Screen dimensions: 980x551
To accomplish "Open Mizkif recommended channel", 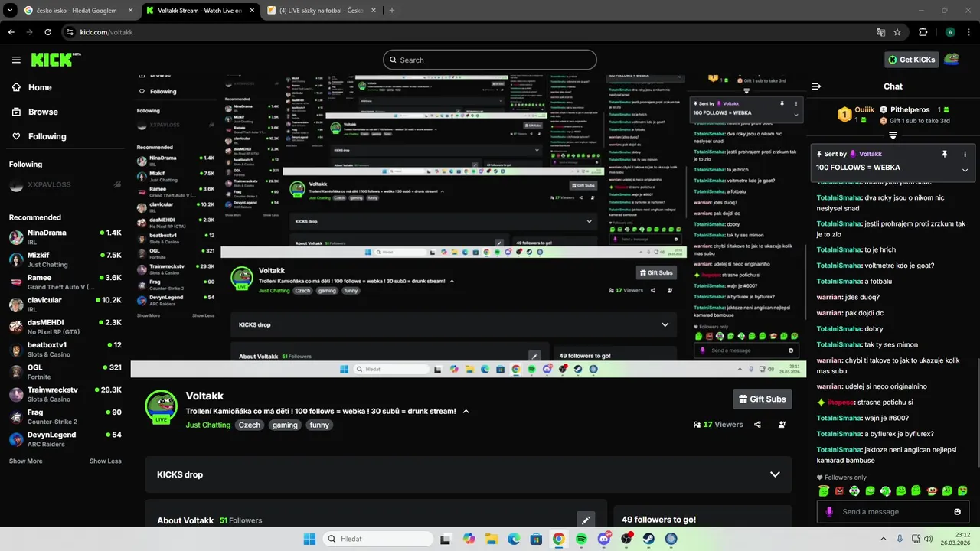I will point(65,259).
